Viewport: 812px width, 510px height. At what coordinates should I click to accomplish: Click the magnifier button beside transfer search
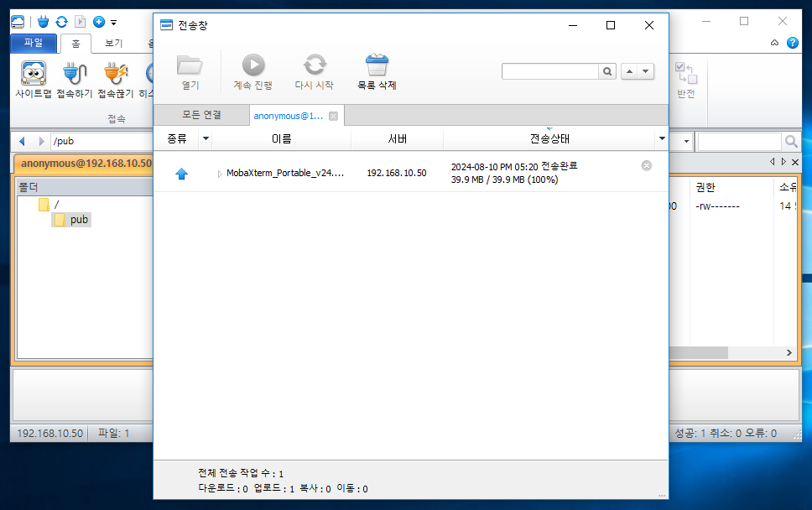tap(607, 71)
